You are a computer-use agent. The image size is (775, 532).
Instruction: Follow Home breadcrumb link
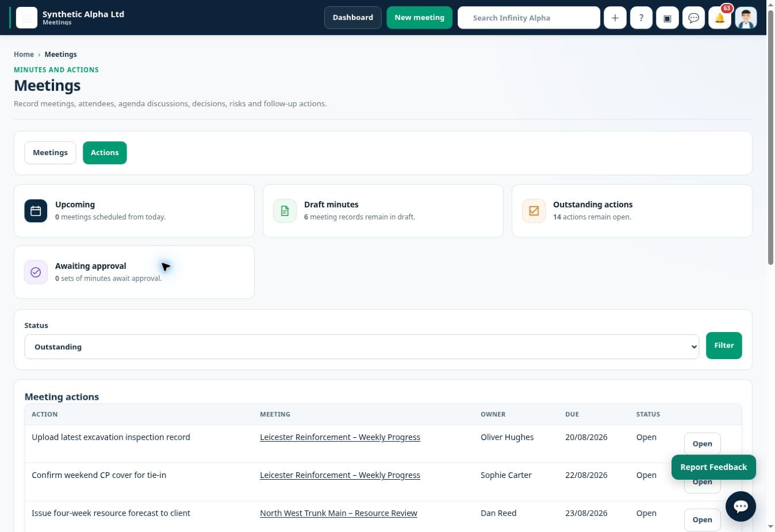pos(24,55)
